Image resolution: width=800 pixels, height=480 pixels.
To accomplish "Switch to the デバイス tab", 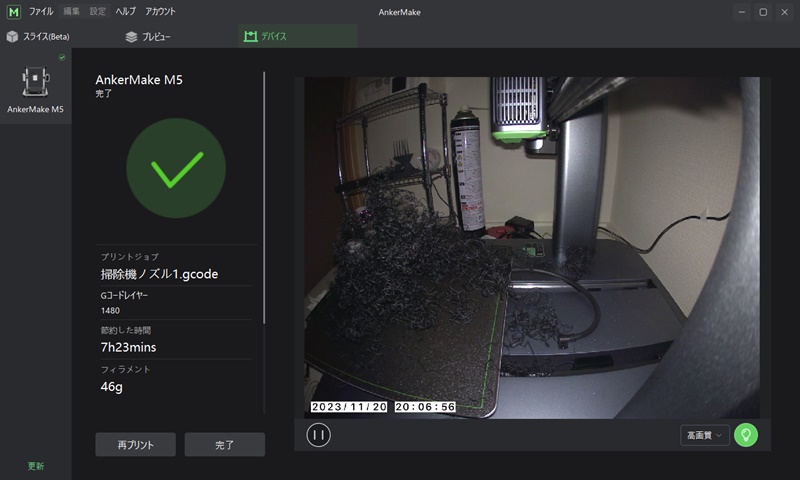I will pos(298,36).
